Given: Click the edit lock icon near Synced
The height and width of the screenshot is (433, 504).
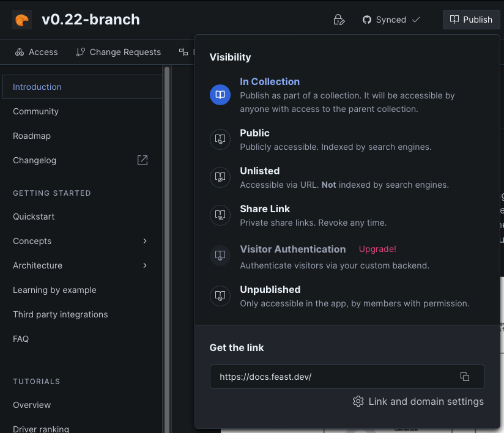Looking at the screenshot, I should tap(339, 20).
